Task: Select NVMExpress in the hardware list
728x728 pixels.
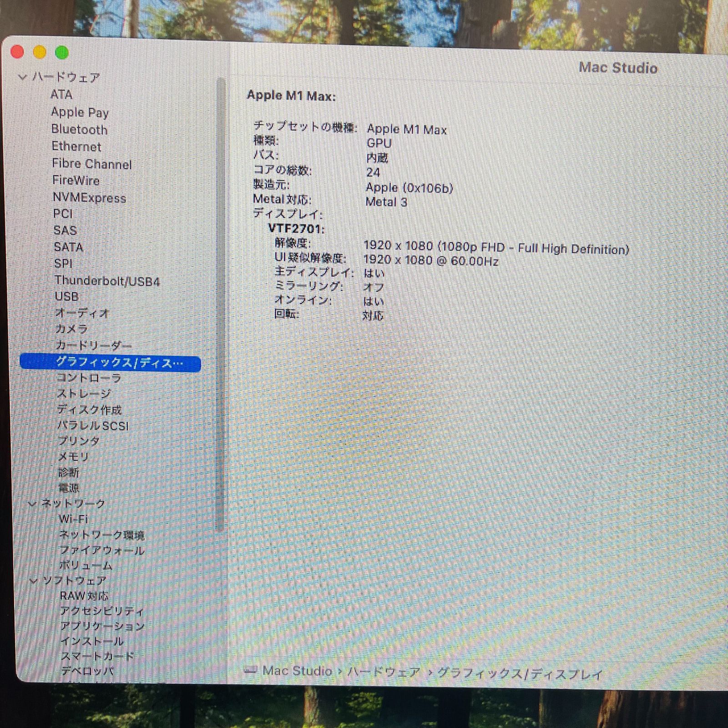Action: (89, 198)
